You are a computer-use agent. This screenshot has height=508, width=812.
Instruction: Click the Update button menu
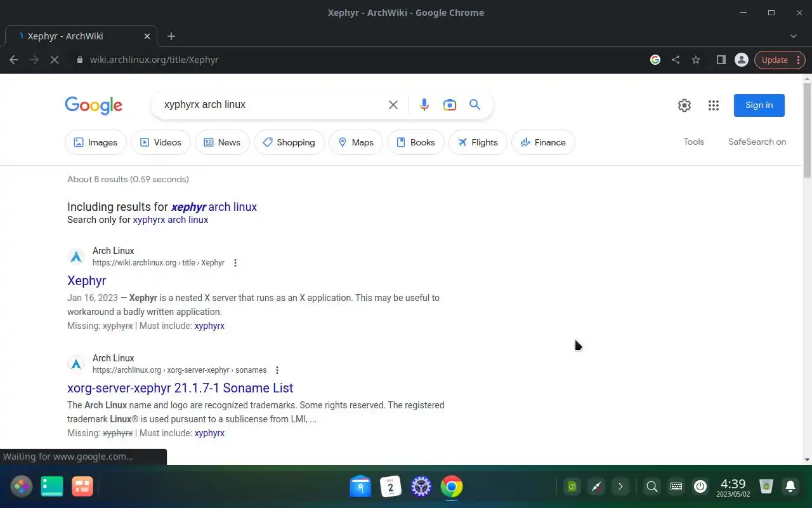tap(780, 60)
